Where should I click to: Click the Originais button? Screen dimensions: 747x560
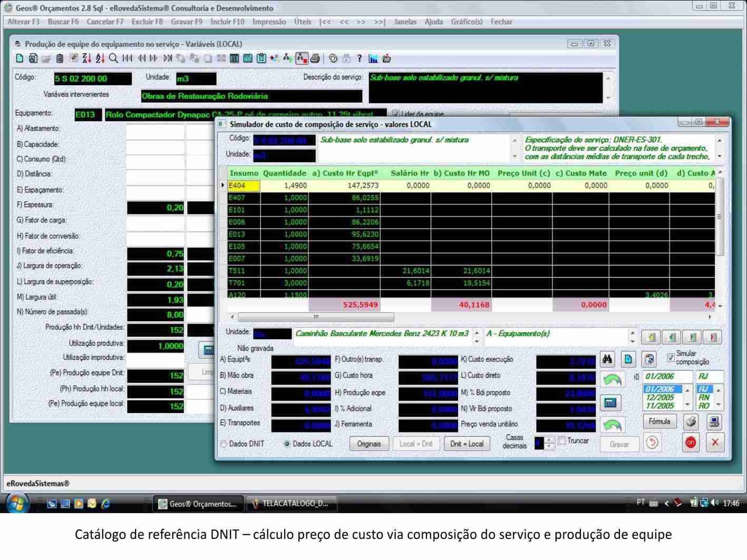click(x=369, y=444)
